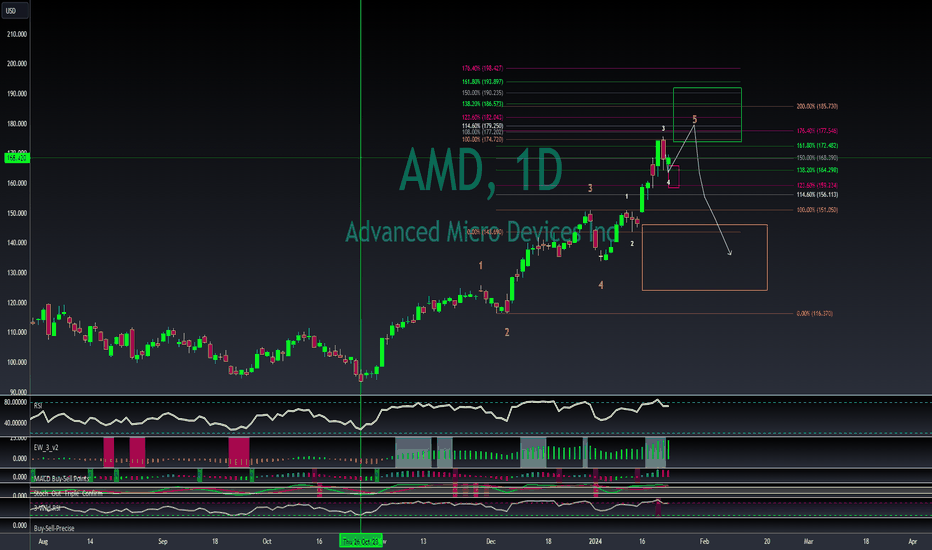This screenshot has width=932, height=550.
Task: Select the 114.60% (156.113) Fibonacci level label
Action: point(817,195)
